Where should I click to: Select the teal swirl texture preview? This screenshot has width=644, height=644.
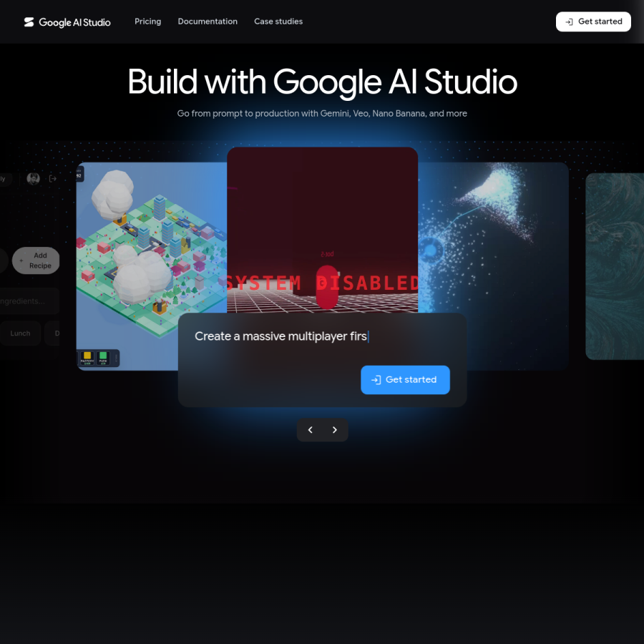click(x=615, y=266)
